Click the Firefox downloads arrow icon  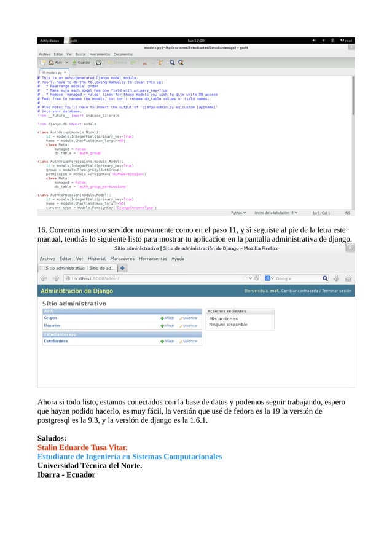click(337, 278)
